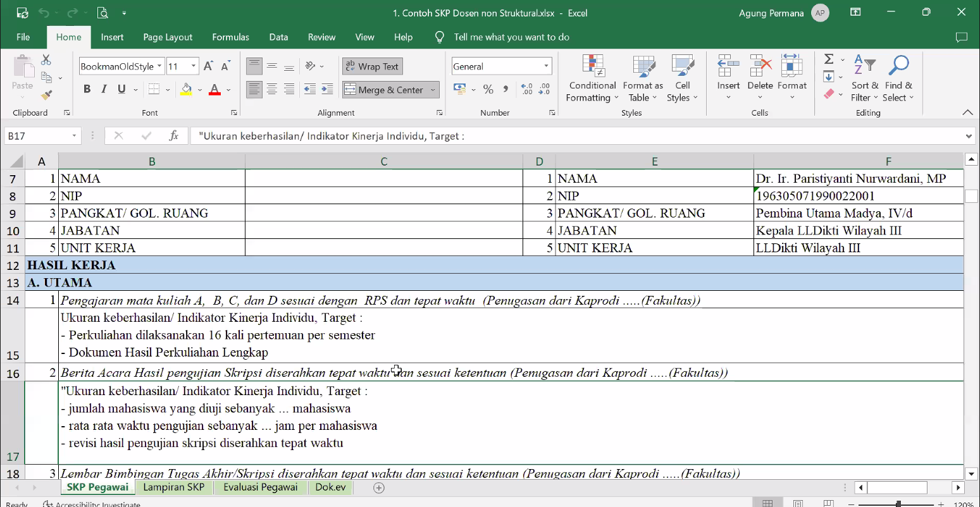Toggle Merge & Center on selected cells
This screenshot has height=507, width=980.
(385, 89)
